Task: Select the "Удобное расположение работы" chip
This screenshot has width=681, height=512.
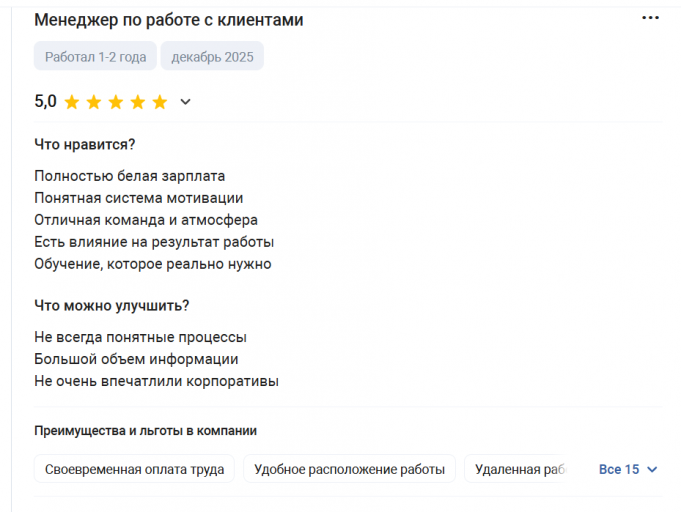Action: pos(349,469)
